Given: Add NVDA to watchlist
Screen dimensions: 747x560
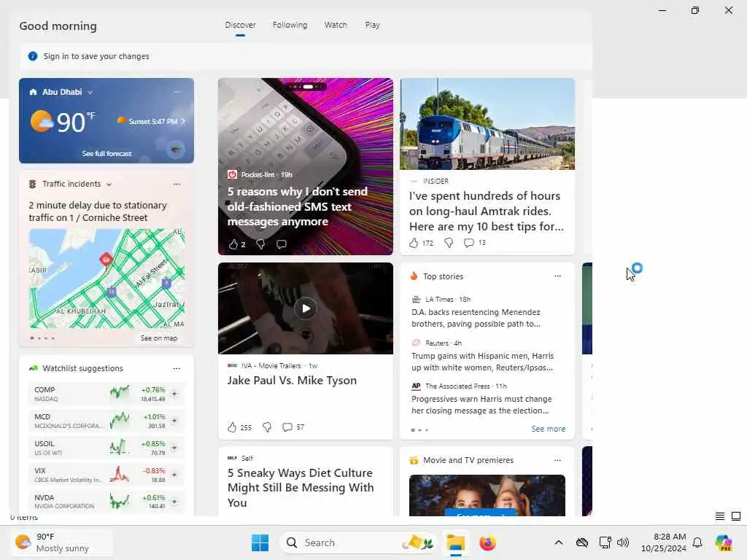Looking at the screenshot, I should coord(174,502).
